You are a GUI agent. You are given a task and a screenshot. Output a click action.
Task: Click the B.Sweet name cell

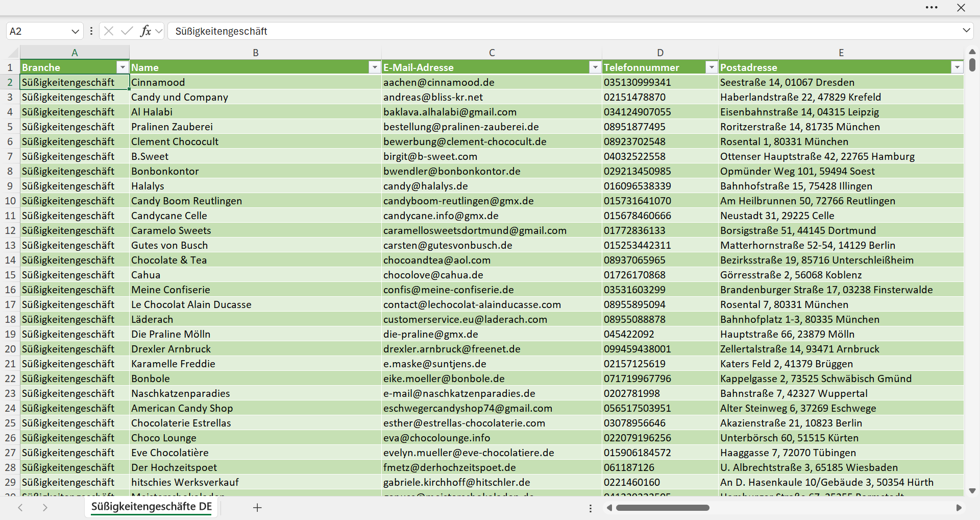255,156
